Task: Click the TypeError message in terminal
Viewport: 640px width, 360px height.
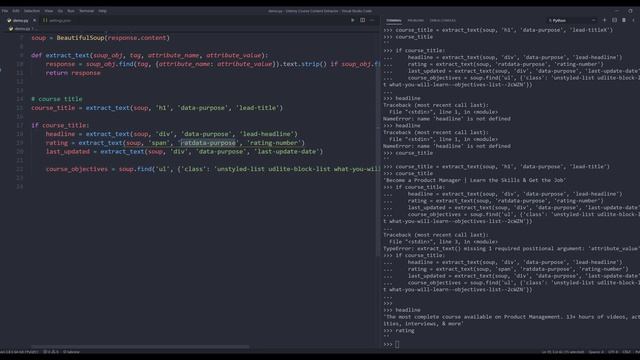Action: click(x=511, y=249)
